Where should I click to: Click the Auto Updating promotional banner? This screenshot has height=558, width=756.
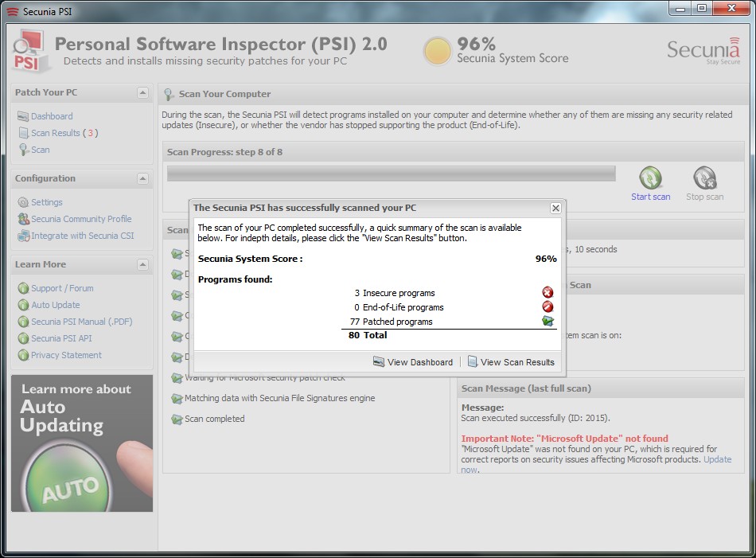(82, 443)
